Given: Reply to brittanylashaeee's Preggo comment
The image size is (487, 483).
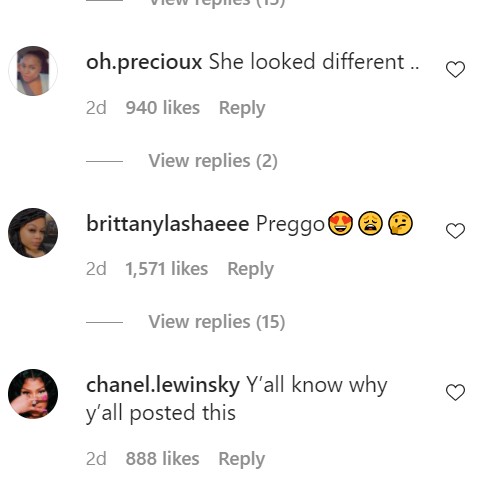Looking at the screenshot, I should pos(250,269).
